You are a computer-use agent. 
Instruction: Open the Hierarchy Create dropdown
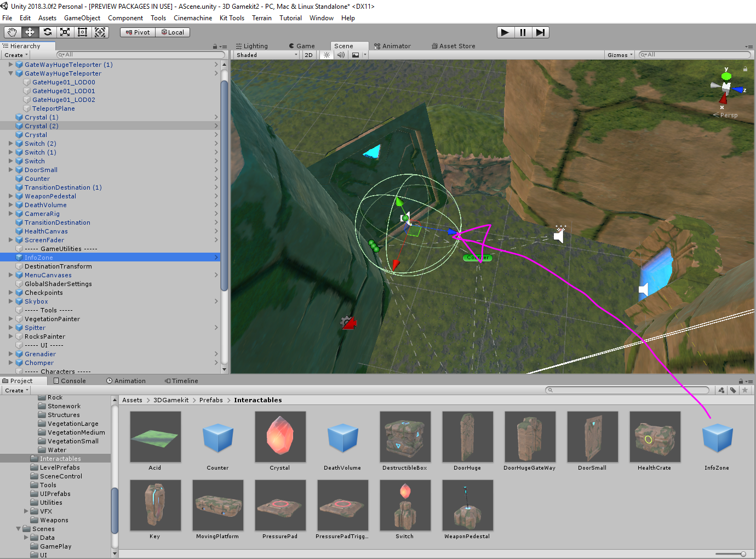pyautogui.click(x=16, y=55)
